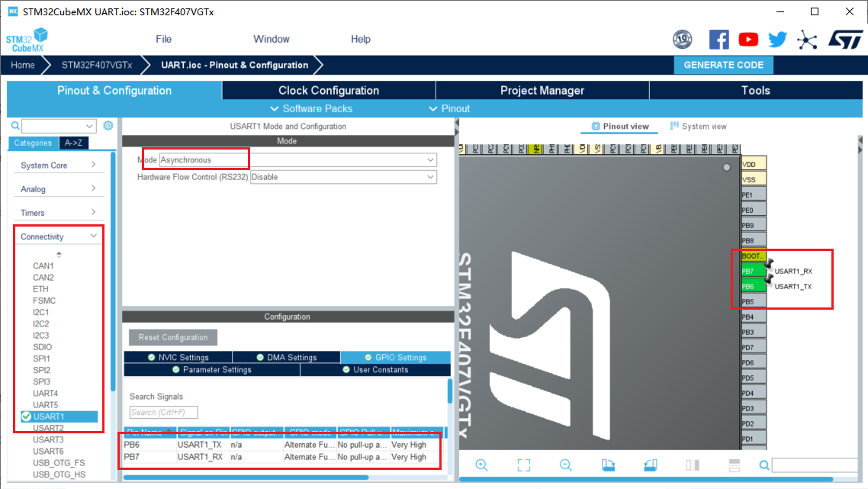Click the PB5 pin on the chip
The image size is (868, 489).
pyautogui.click(x=754, y=302)
